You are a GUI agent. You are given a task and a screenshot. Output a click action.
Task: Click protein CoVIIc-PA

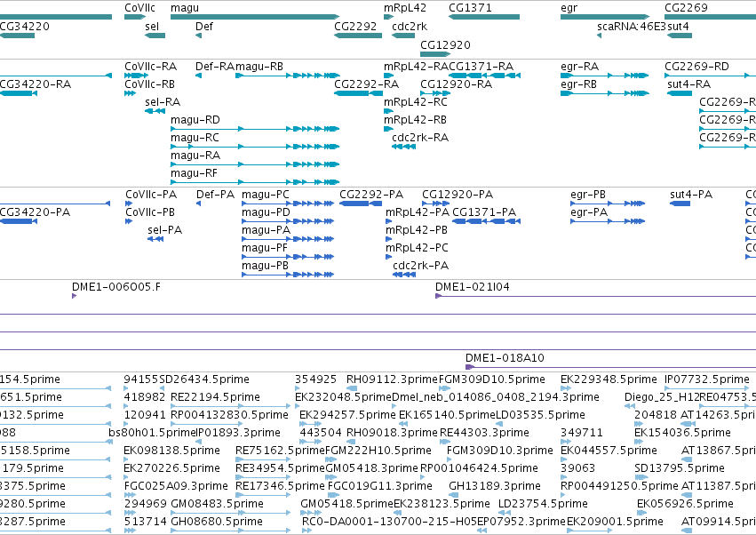click(x=129, y=204)
